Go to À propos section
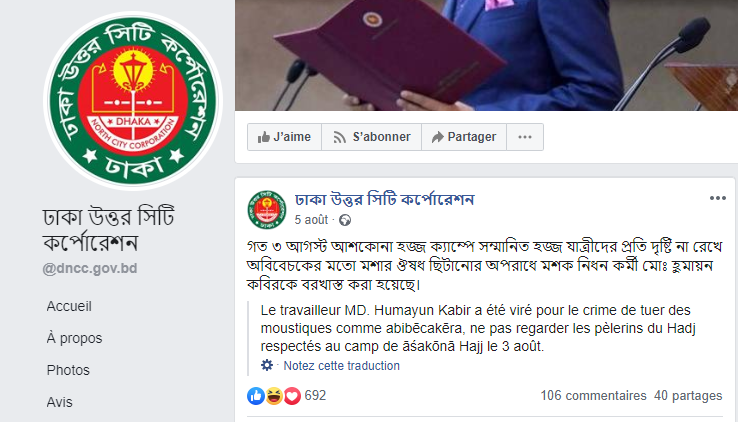Screen dimensions: 738x422 click(x=74, y=338)
